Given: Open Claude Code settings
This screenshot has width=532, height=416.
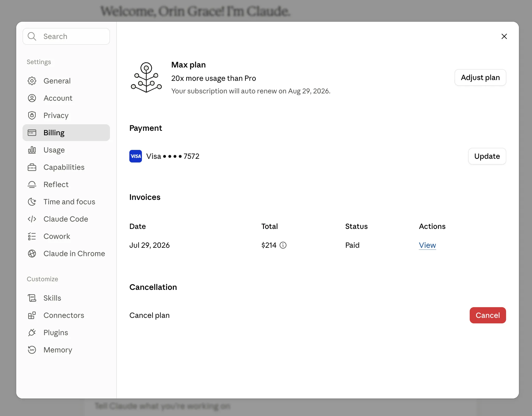Looking at the screenshot, I should click(x=66, y=219).
